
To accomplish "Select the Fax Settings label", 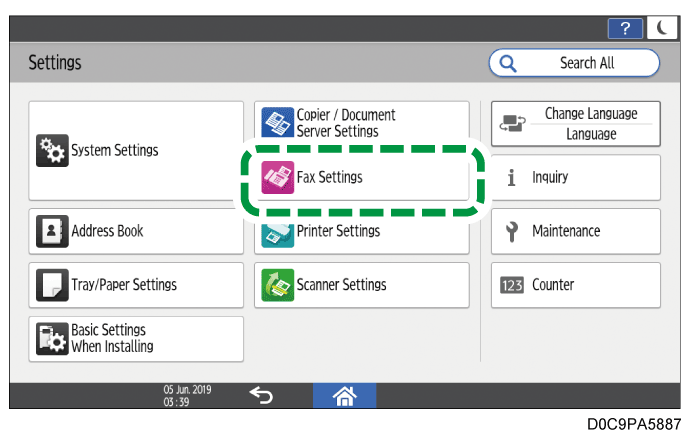I will (330, 178).
